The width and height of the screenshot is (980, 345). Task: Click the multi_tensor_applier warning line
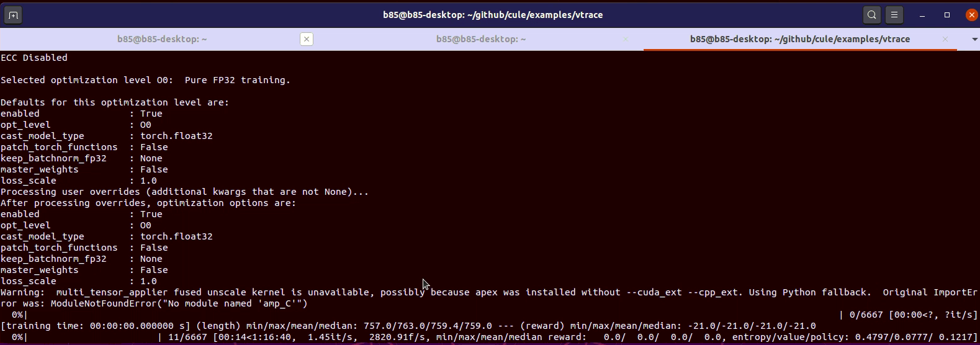pos(490,298)
